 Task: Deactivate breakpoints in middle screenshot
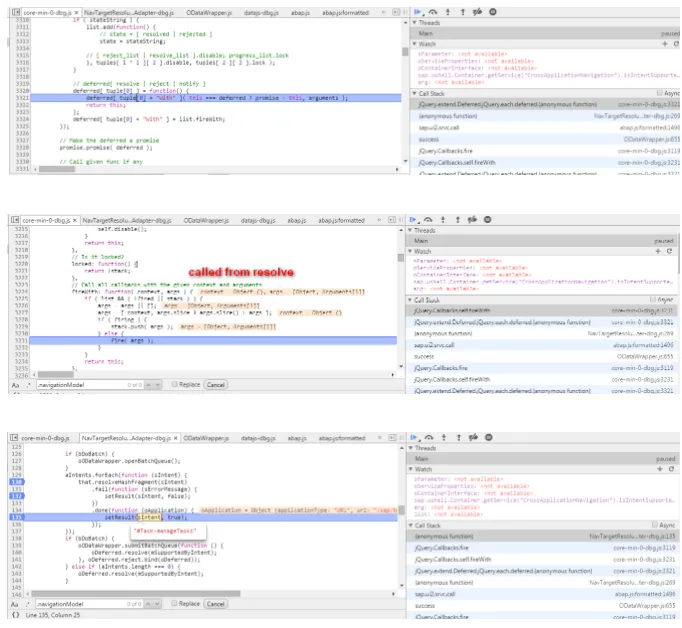pos(472,220)
